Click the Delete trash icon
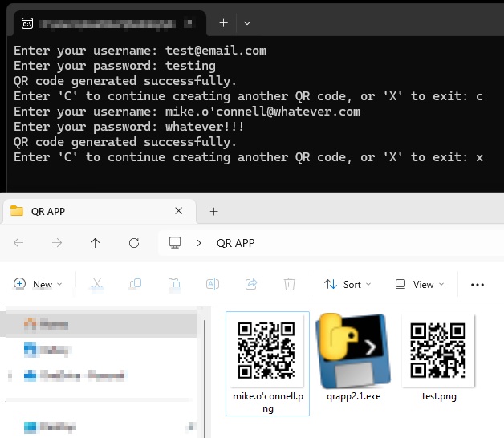This screenshot has height=438, width=504. pyautogui.click(x=289, y=284)
